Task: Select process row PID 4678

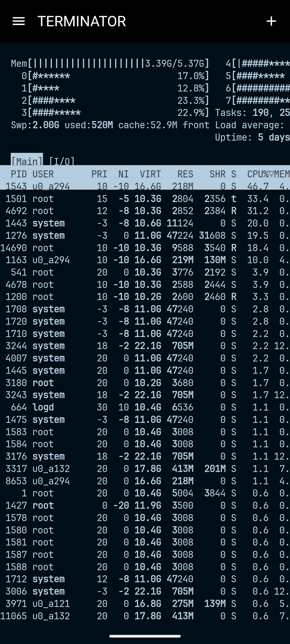Action: [145, 285]
